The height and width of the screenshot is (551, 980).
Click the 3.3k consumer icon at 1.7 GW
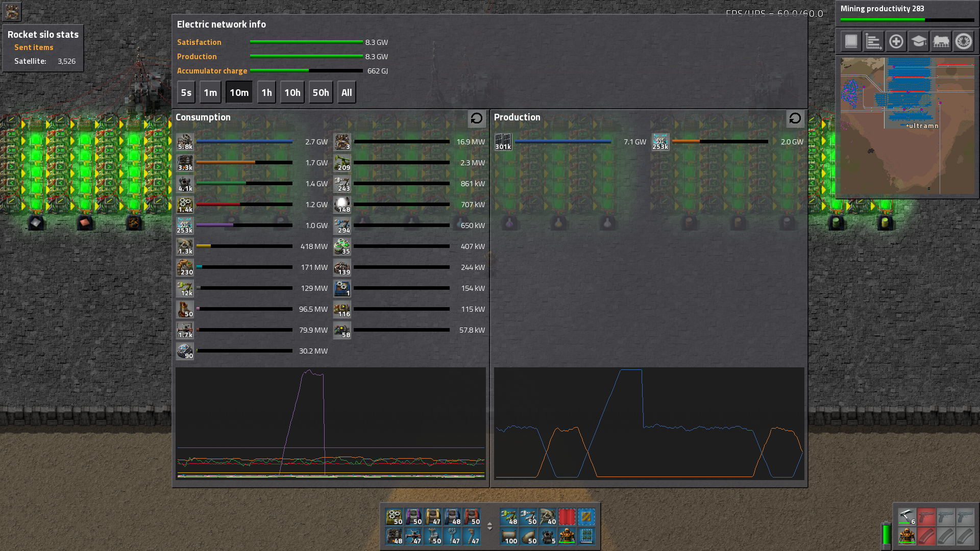(185, 163)
